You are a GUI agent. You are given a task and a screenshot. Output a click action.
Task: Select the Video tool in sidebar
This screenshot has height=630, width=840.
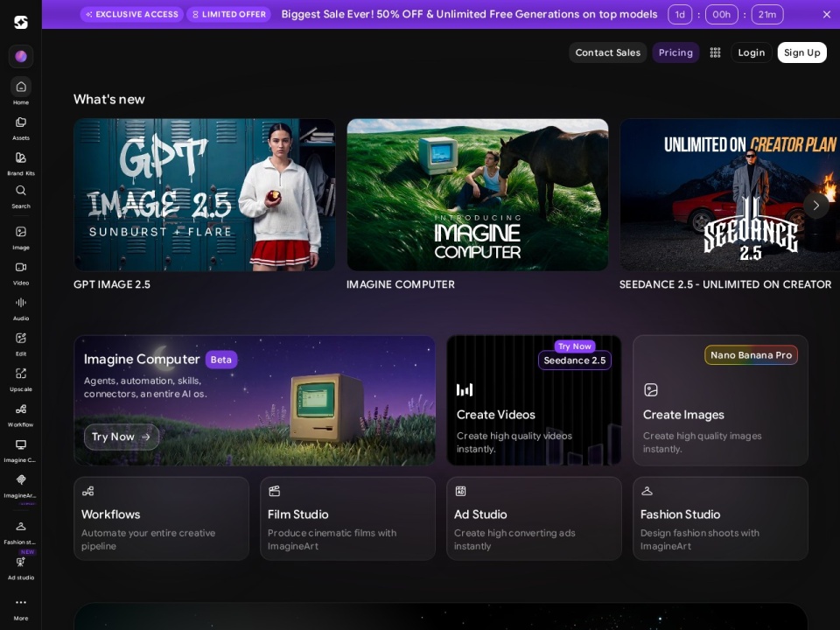[x=21, y=273]
